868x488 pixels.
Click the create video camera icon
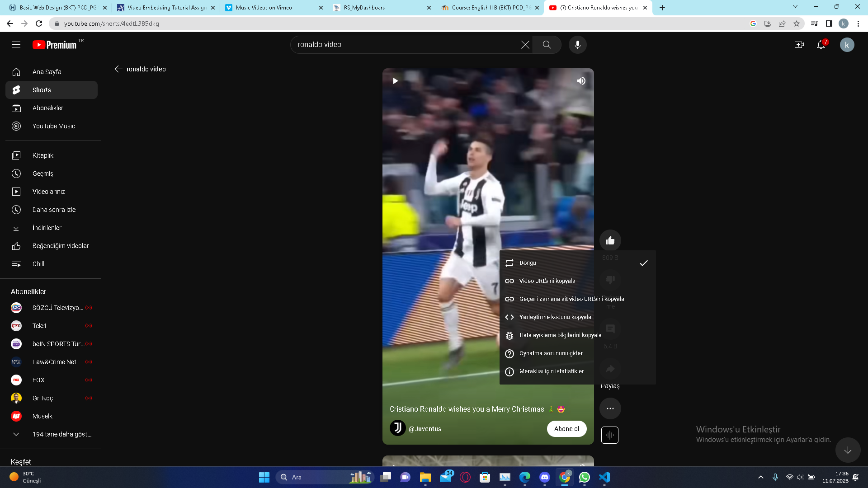point(799,45)
